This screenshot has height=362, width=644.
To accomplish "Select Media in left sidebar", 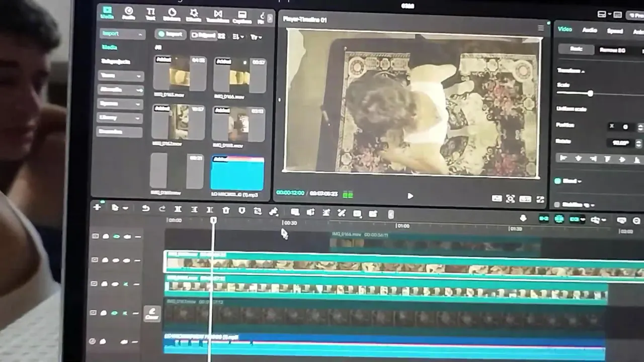I will [x=110, y=47].
